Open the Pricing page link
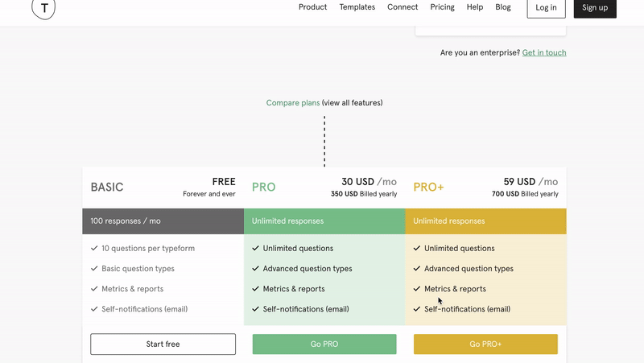644x363 pixels. 442,7
